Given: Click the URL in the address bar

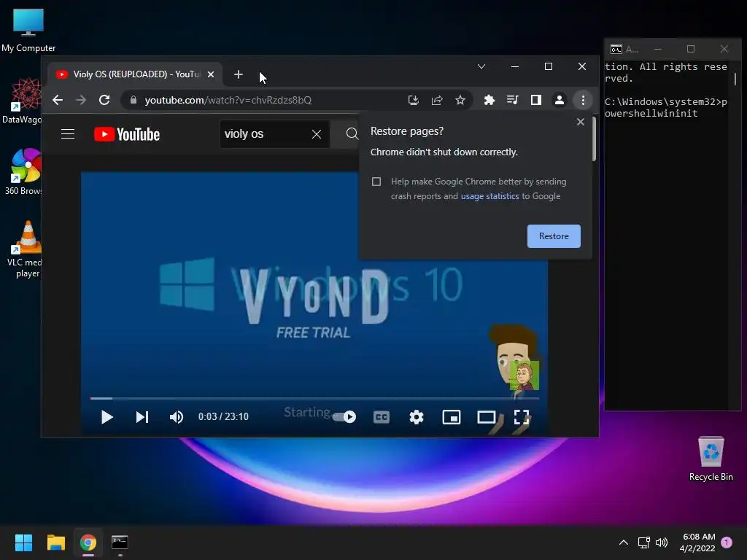Looking at the screenshot, I should point(228,100).
